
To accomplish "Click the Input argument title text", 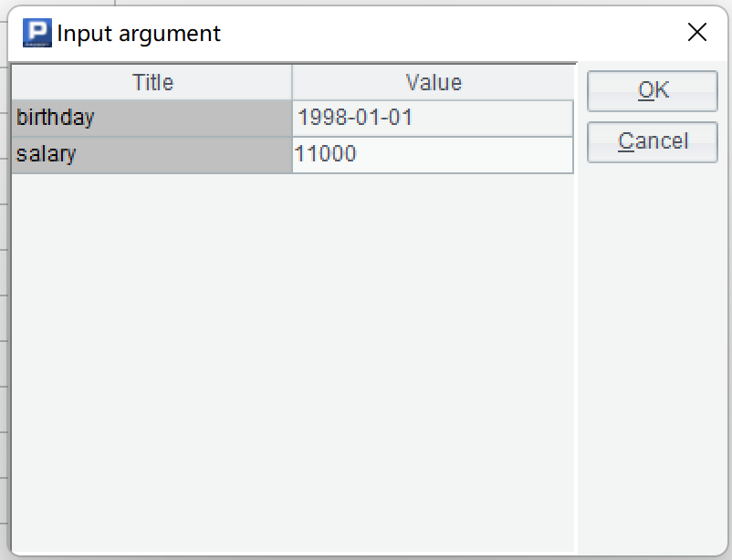I will click(x=139, y=34).
